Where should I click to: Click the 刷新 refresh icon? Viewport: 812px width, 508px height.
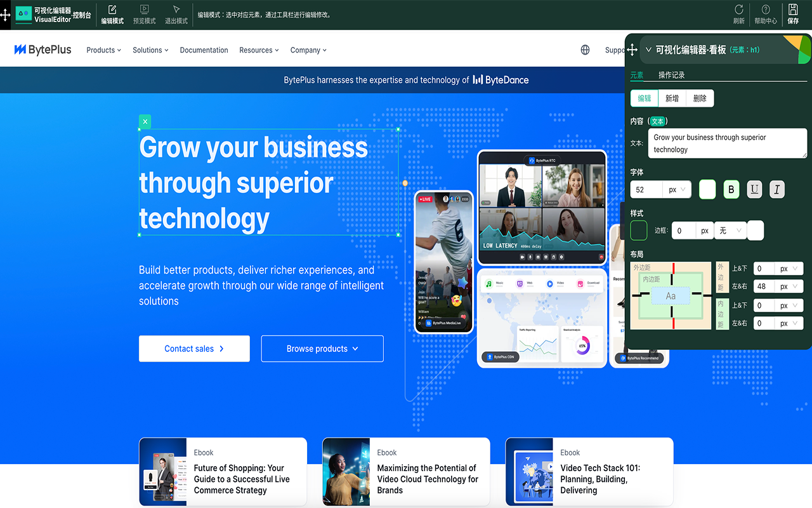coord(738,14)
